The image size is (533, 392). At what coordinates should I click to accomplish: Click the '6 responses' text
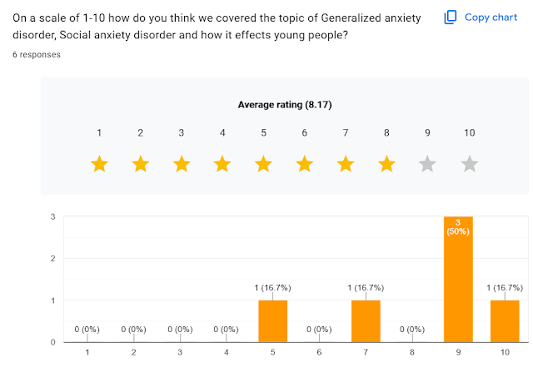(37, 55)
